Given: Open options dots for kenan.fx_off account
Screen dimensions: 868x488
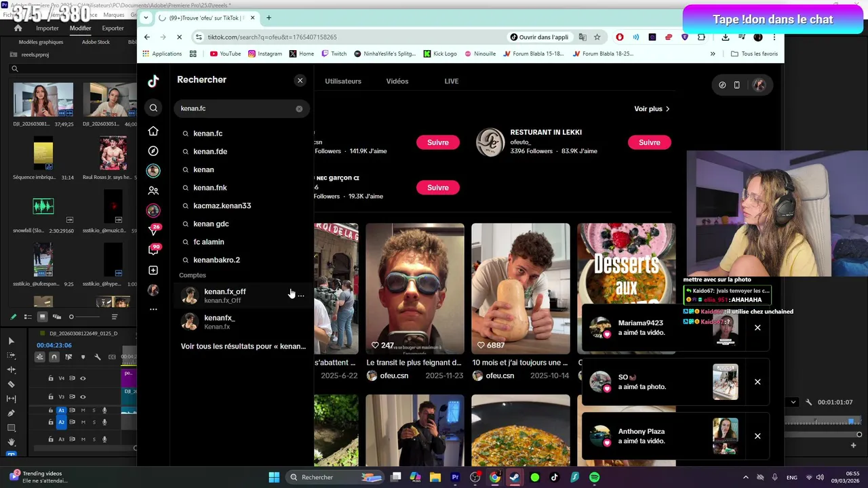Looking at the screenshot, I should tap(301, 296).
